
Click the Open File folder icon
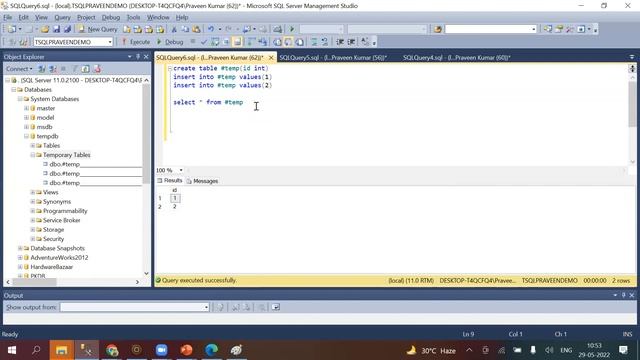(x=45, y=29)
